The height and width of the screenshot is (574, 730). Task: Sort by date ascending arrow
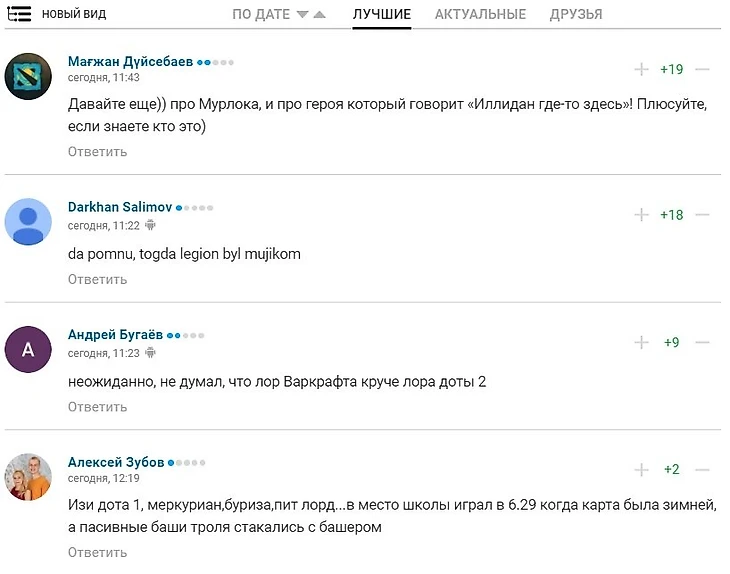coord(319,15)
